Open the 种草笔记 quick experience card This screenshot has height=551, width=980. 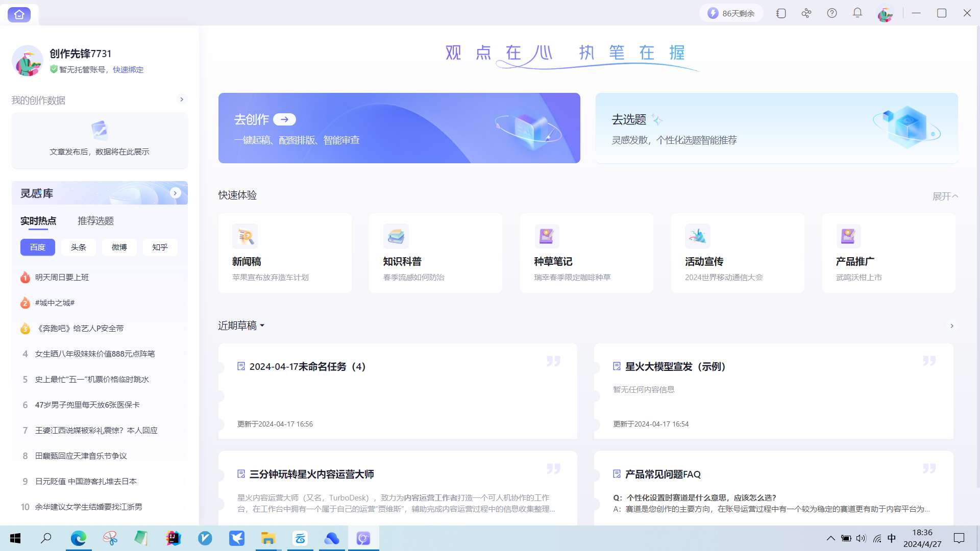pyautogui.click(x=586, y=254)
